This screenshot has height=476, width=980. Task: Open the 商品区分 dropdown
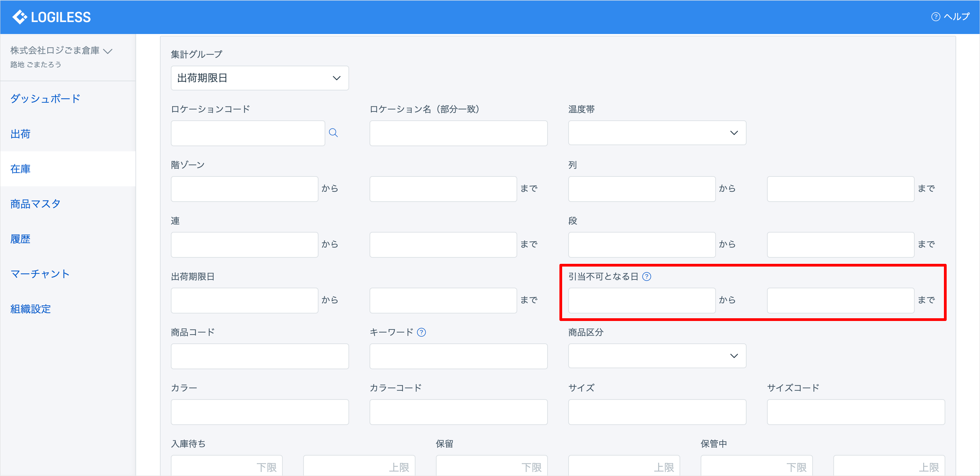pyautogui.click(x=657, y=356)
